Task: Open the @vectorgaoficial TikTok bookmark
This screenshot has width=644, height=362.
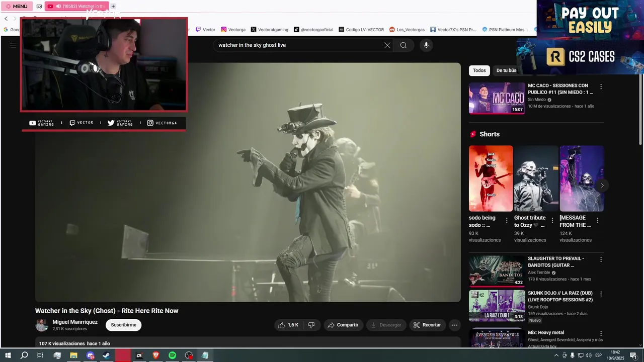Action: pyautogui.click(x=313, y=30)
